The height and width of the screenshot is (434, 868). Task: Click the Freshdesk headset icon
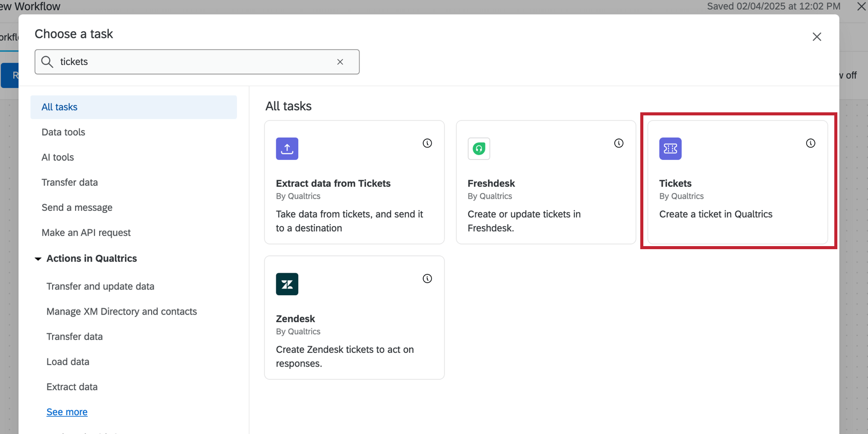[x=478, y=149]
